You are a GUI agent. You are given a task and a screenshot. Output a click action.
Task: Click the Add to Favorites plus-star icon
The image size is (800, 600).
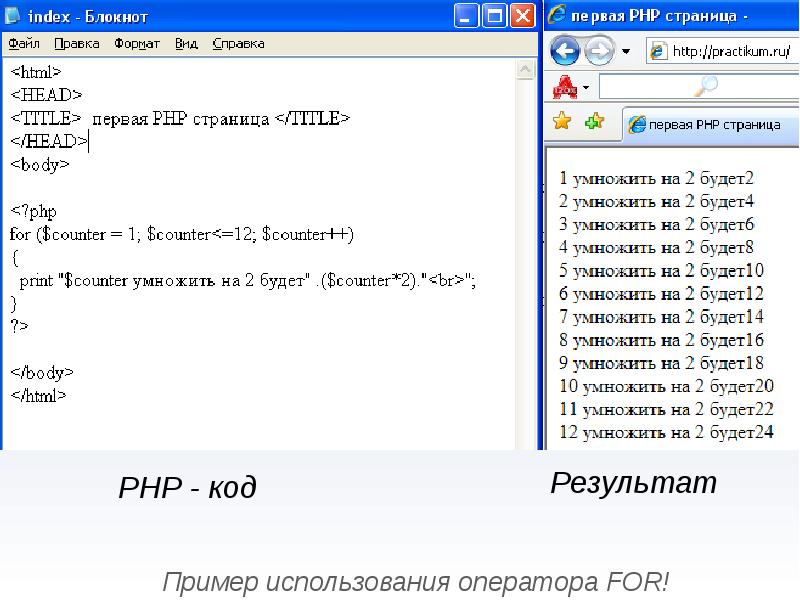point(594,122)
